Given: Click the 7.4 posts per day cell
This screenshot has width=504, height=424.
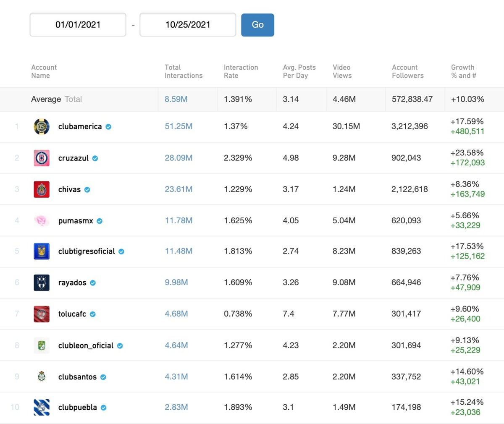Looking at the screenshot, I should click(289, 314).
